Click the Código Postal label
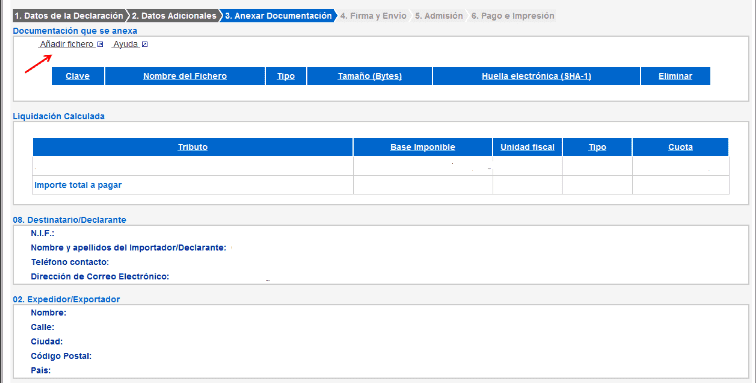 tap(61, 356)
